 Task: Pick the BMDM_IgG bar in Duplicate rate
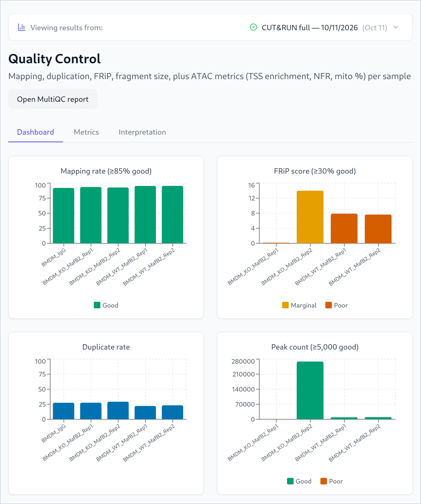(64, 411)
